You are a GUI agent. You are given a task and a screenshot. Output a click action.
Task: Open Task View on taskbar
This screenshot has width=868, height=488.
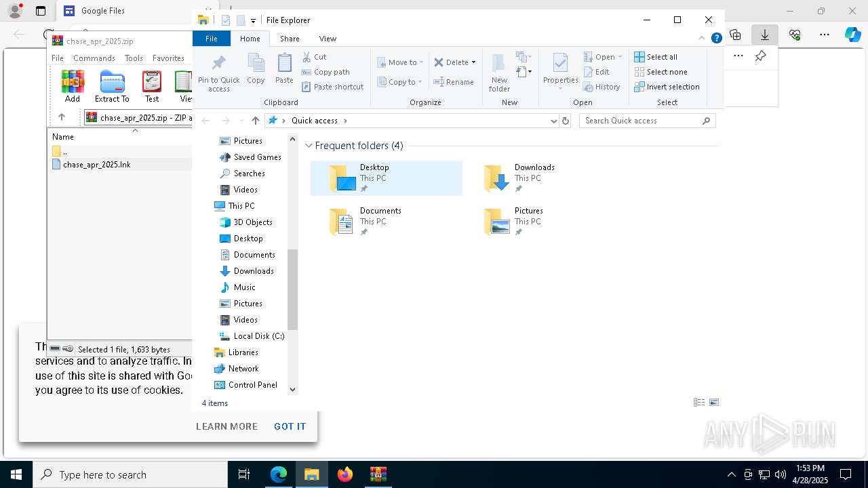pos(244,474)
